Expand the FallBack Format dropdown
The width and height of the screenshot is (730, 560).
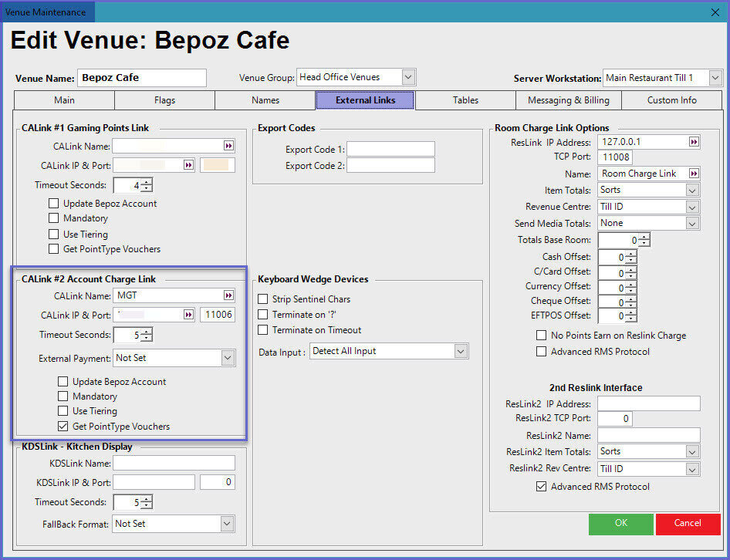(227, 524)
